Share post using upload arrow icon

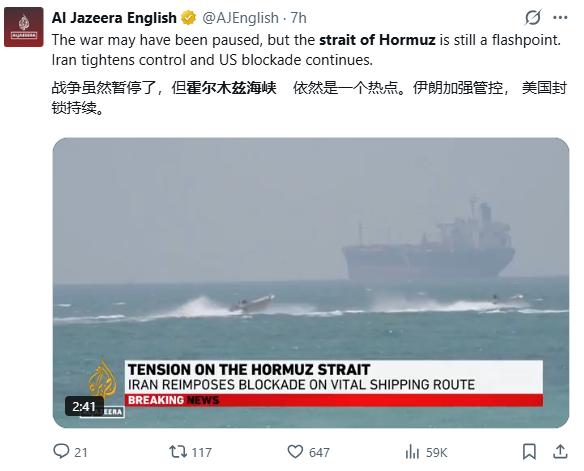560,451
